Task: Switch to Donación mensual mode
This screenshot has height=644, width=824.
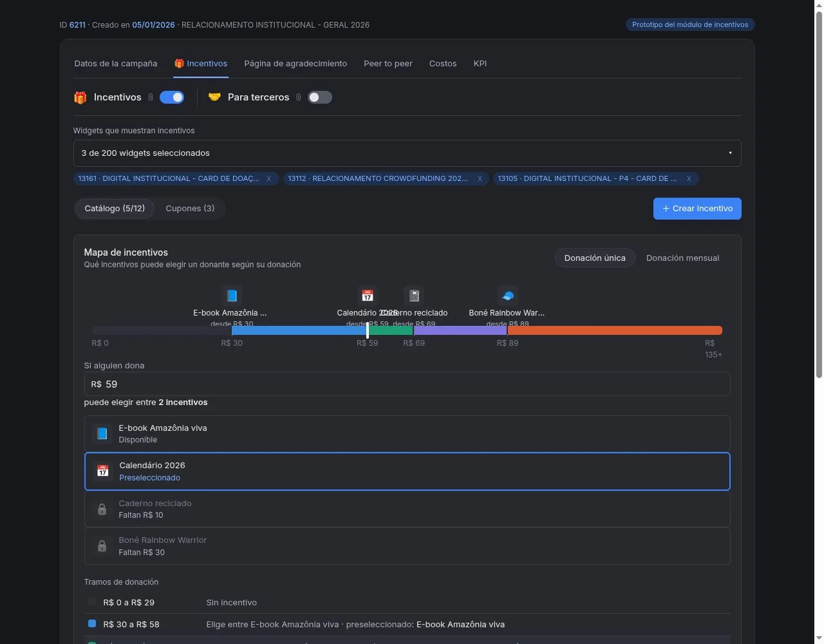Action: click(682, 258)
